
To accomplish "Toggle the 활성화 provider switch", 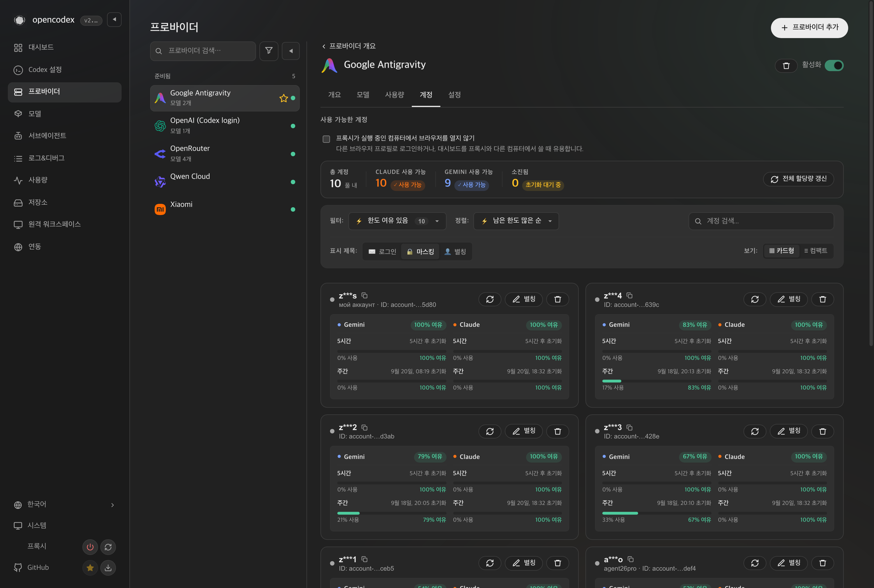I will [834, 66].
